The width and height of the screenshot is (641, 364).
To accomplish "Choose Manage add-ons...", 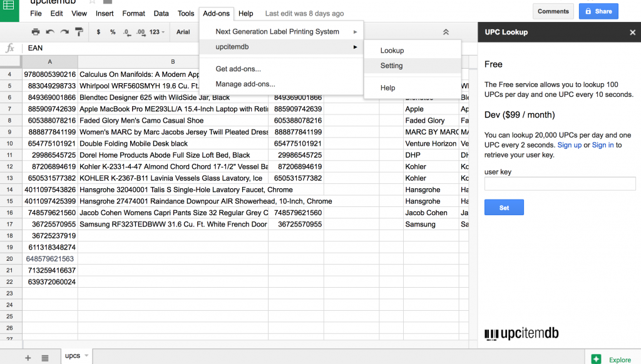I will point(281,84).
